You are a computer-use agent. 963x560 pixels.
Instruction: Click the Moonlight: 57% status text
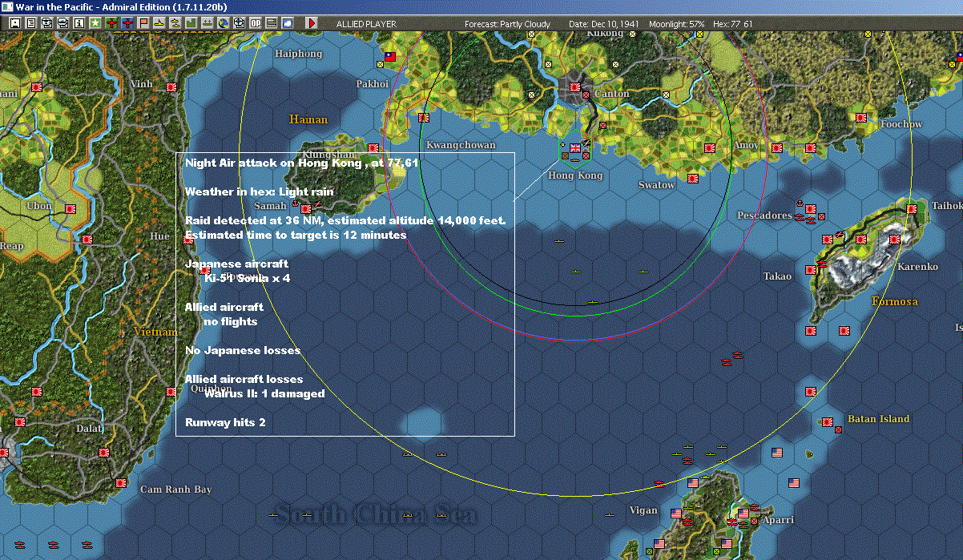pyautogui.click(x=676, y=24)
